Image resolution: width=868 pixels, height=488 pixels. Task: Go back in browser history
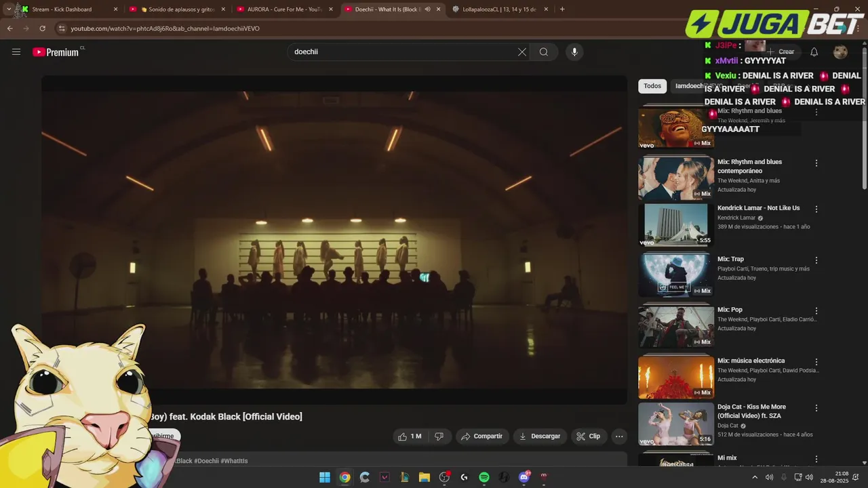[x=9, y=28]
